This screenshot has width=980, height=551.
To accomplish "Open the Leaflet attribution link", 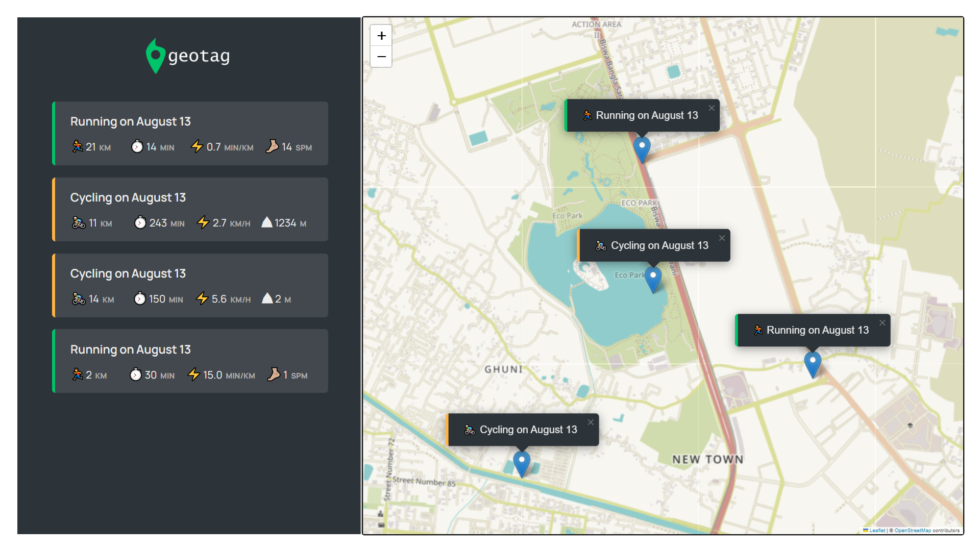I will [x=877, y=531].
